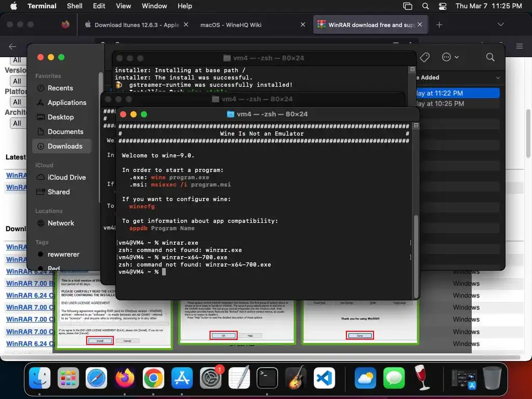Select Desktop in Finder sidebar

tap(60, 117)
